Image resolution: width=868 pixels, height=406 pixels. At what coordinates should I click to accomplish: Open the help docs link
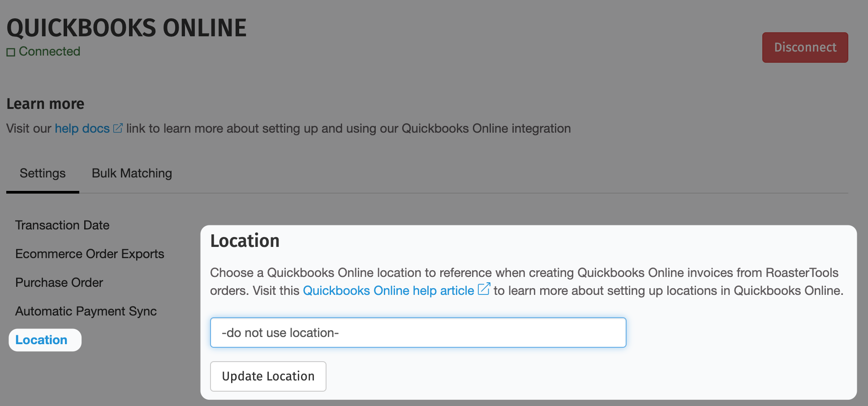(82, 129)
